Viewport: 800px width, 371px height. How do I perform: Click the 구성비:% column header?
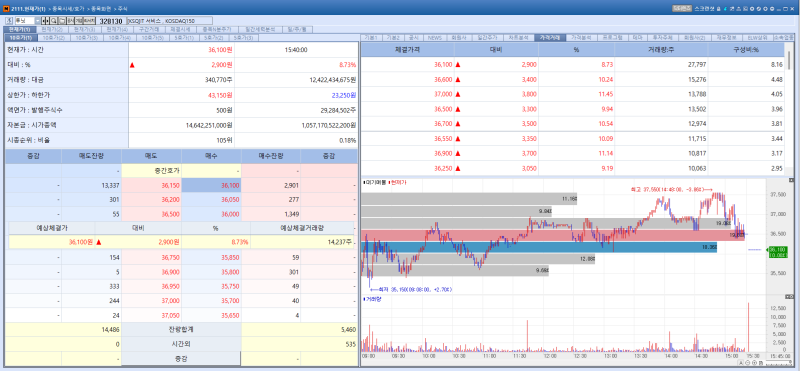pos(746,50)
